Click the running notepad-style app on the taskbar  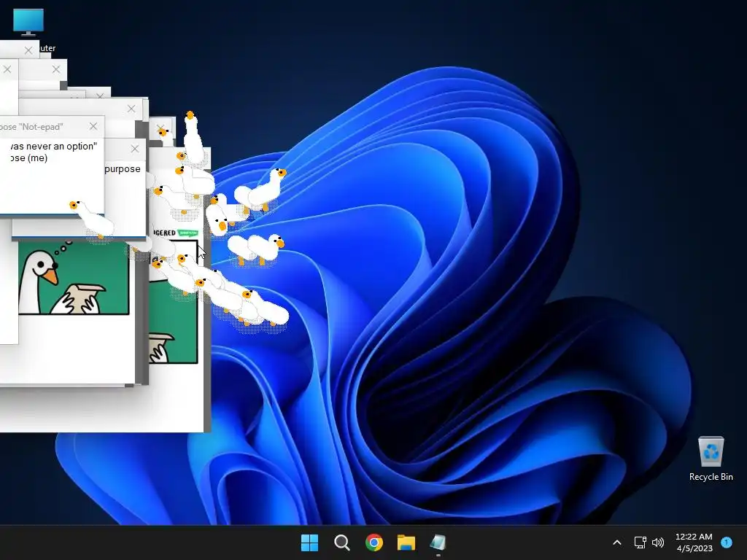point(438,542)
